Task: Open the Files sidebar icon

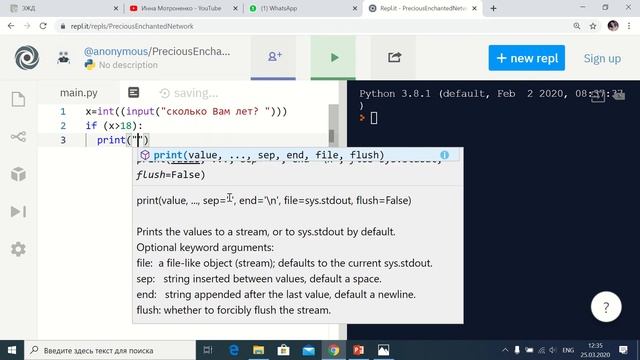Action: [x=18, y=99]
